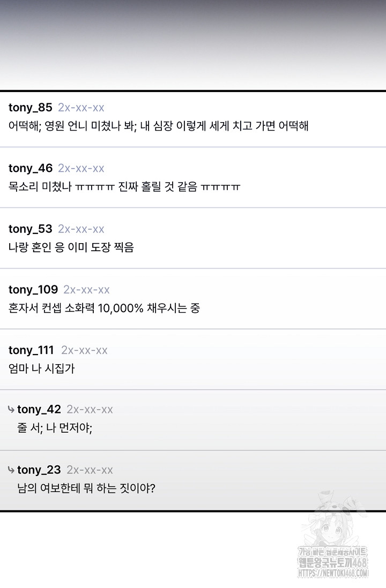
Task: Select the tony_53 username
Action: (31, 229)
